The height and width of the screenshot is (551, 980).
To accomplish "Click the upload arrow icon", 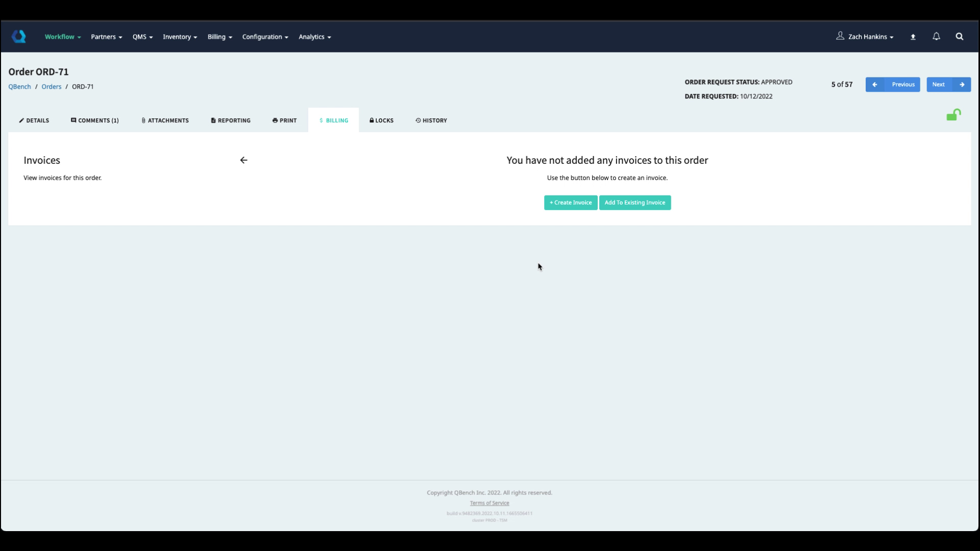I will pyautogui.click(x=913, y=37).
